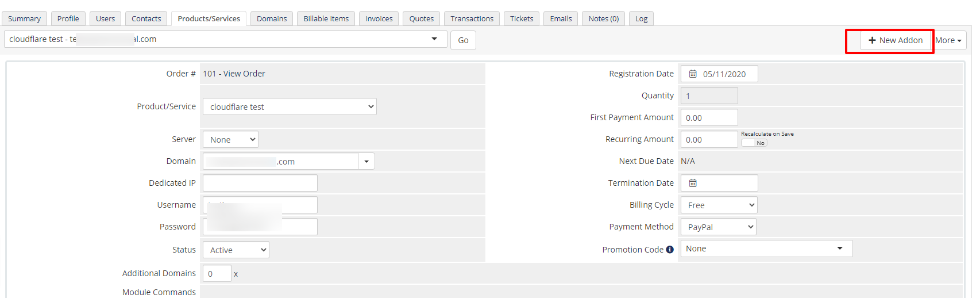Open the Tickets tab
The width and height of the screenshot is (980, 298).
click(x=521, y=19)
